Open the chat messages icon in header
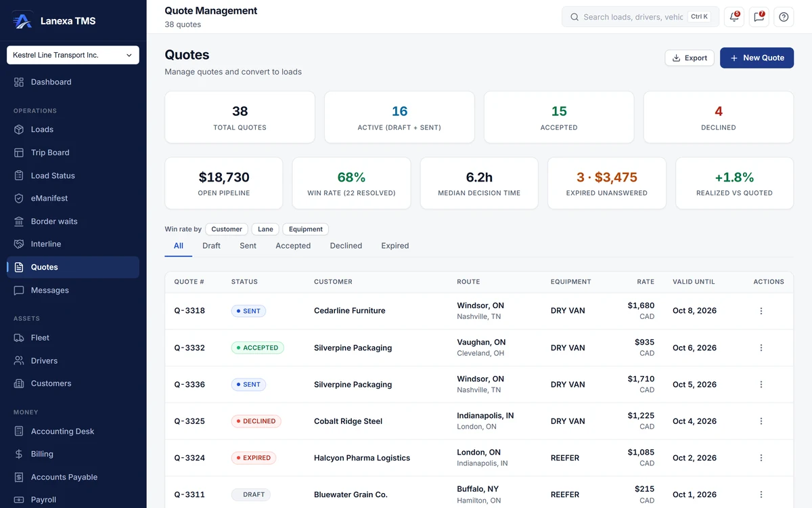Screen dimensions: 812x508 click(x=759, y=17)
